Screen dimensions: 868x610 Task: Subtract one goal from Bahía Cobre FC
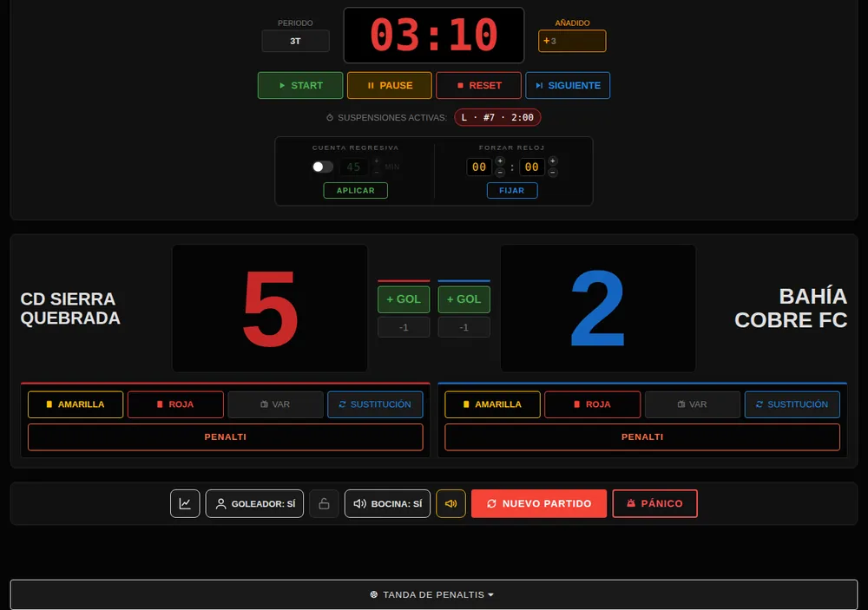pyautogui.click(x=464, y=327)
